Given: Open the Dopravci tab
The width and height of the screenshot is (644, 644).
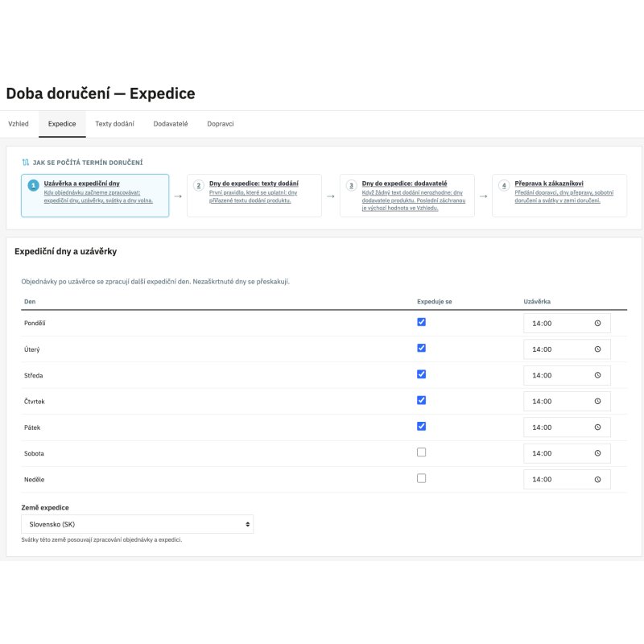Looking at the screenshot, I should 220,124.
